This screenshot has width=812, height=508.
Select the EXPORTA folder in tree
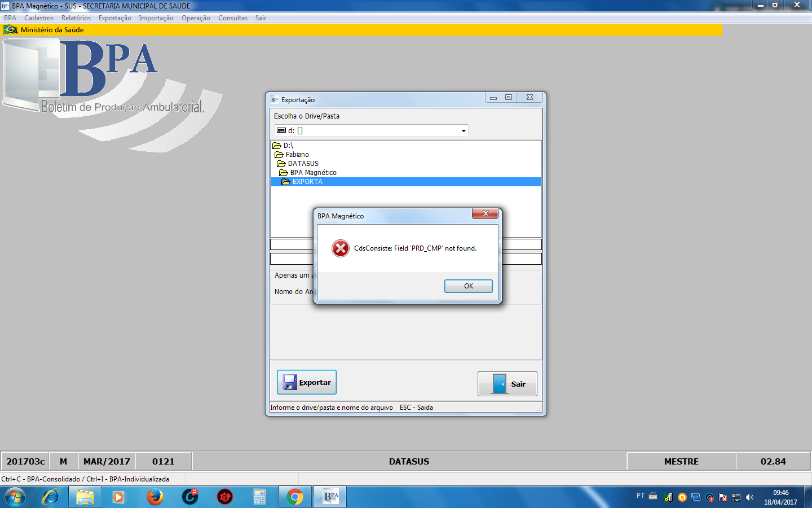point(307,182)
